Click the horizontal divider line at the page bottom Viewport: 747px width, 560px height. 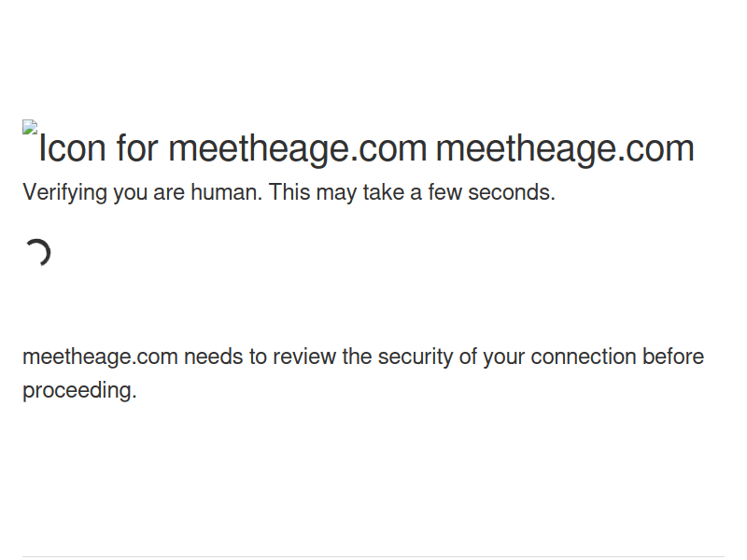(x=373, y=557)
